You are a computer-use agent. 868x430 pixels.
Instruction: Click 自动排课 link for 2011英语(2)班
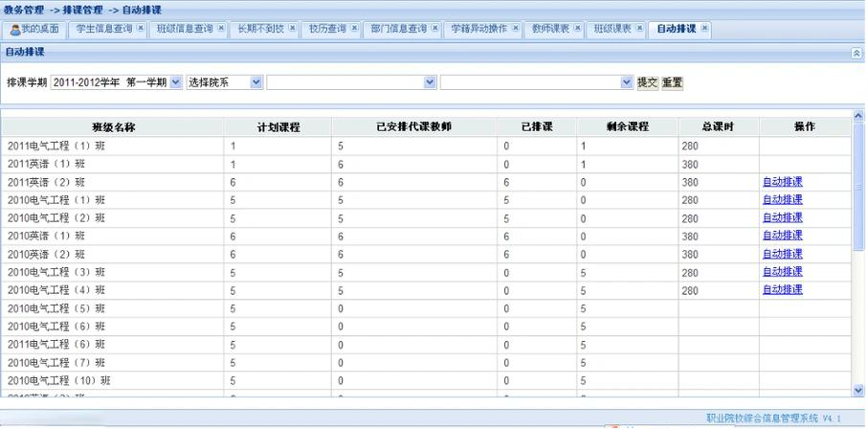coord(782,182)
